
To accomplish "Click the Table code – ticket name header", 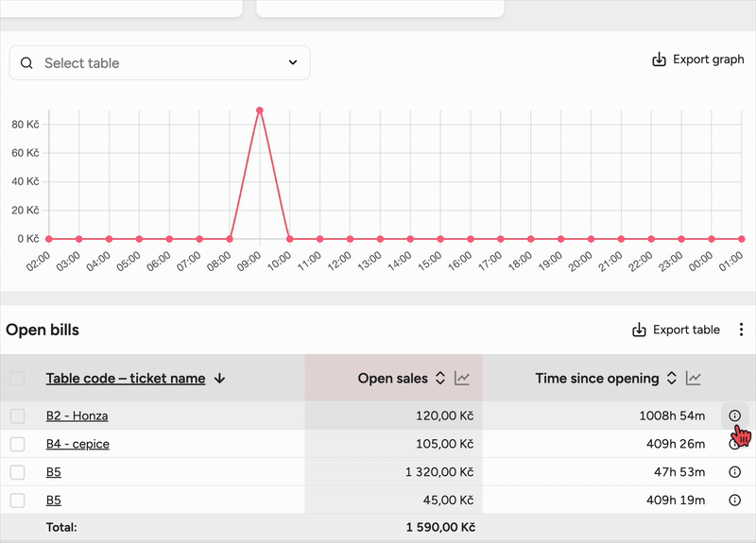I will coord(126,379).
